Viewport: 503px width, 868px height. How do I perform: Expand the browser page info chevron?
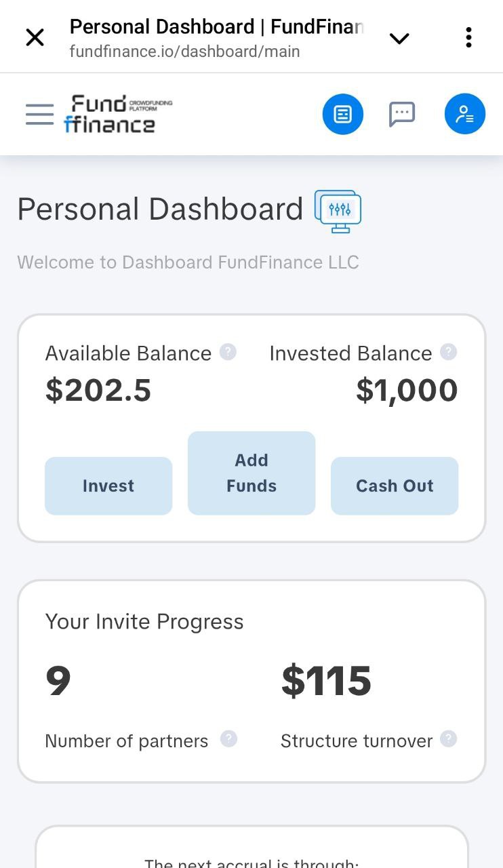(400, 39)
